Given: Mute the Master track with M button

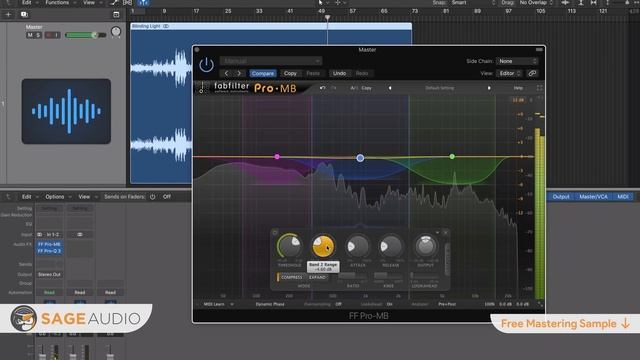Looking at the screenshot, I should (30, 36).
